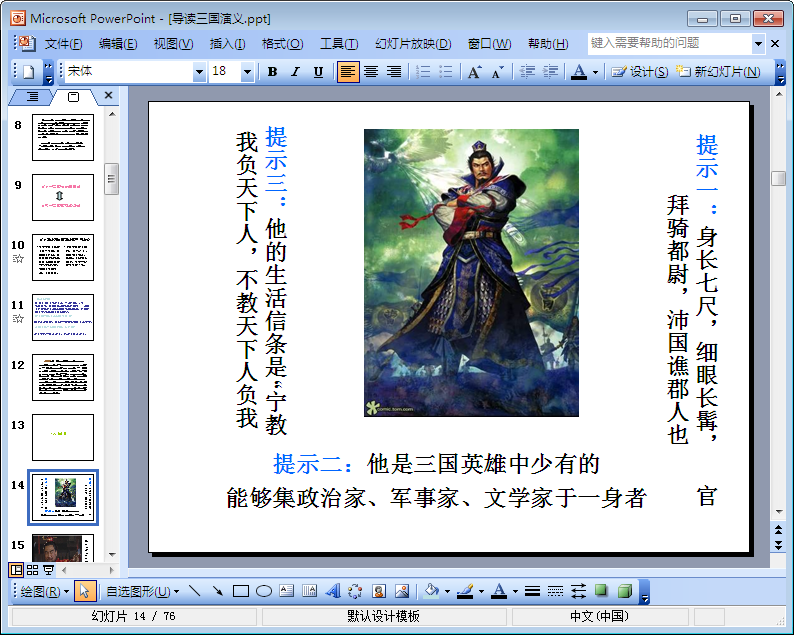Viewport: 794px width, 635px height.
Task: Enable left text alignment
Action: point(348,72)
